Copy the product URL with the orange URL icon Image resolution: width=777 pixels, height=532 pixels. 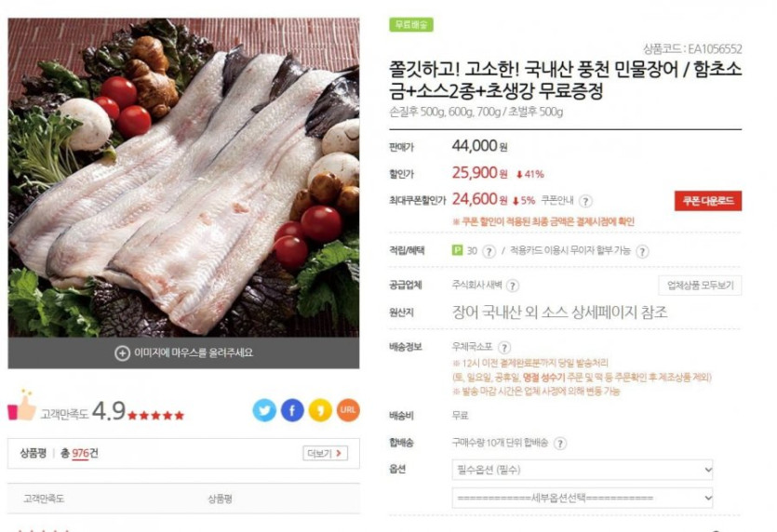348,410
